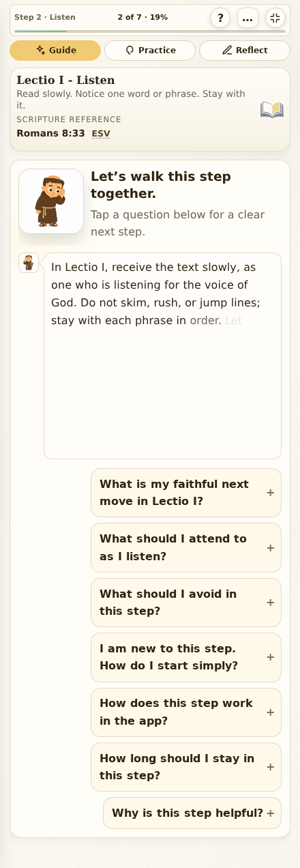
Task: Expand 'What should I avoid in this step?'
Action: coord(186,603)
